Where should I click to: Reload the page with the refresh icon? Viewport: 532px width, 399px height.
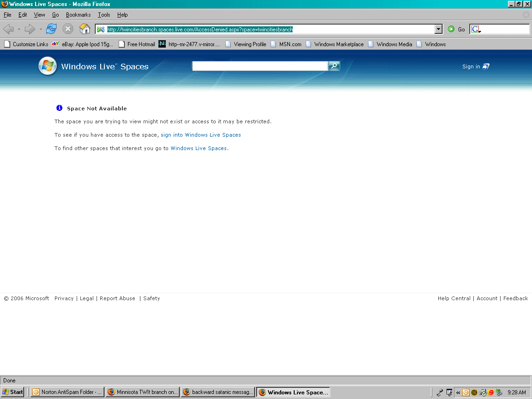(51, 29)
